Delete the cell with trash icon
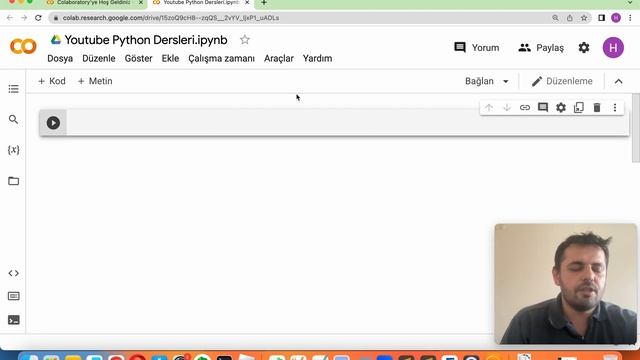640x360 pixels. (597, 107)
